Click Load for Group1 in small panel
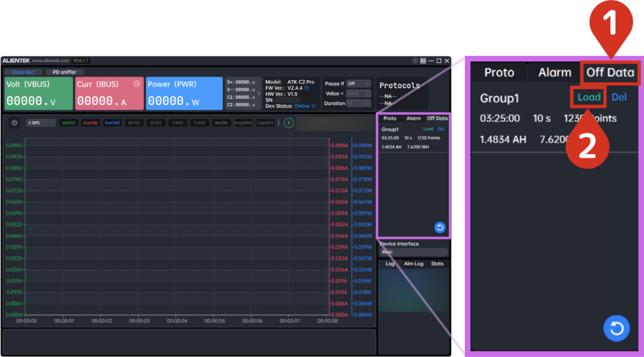 pos(428,129)
